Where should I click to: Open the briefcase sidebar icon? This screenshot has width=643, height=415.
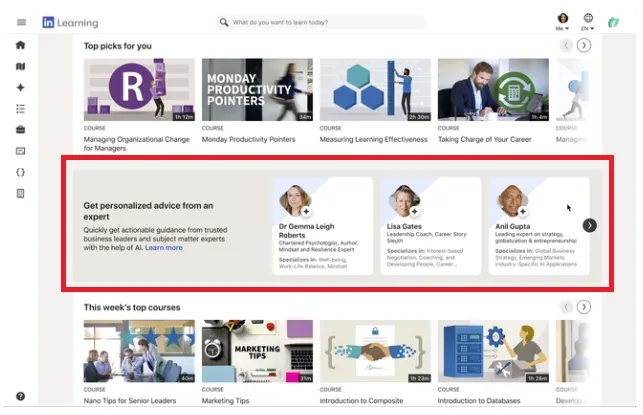click(21, 130)
